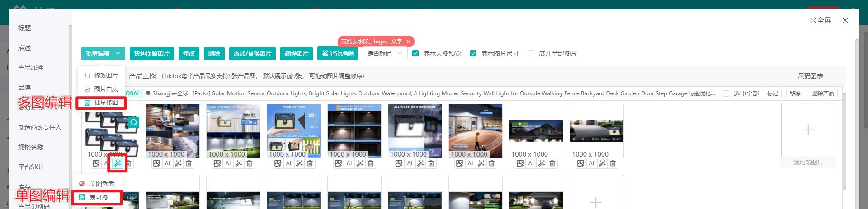Viewport: 868px width, 209px height.
Task: Click the 修改 button in toolbar
Action: tap(189, 53)
